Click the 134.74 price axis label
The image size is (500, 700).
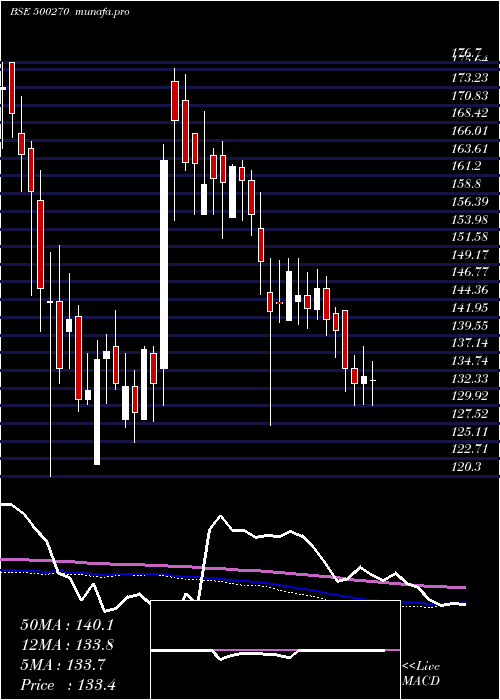470,361
